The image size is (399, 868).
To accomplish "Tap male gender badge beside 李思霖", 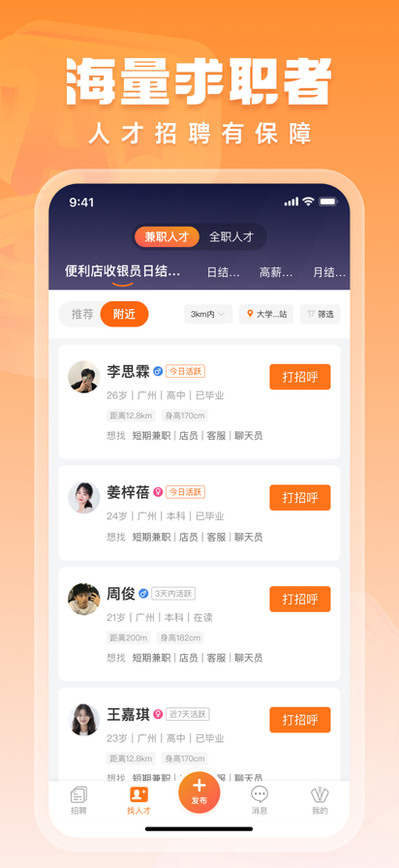I will click(158, 371).
